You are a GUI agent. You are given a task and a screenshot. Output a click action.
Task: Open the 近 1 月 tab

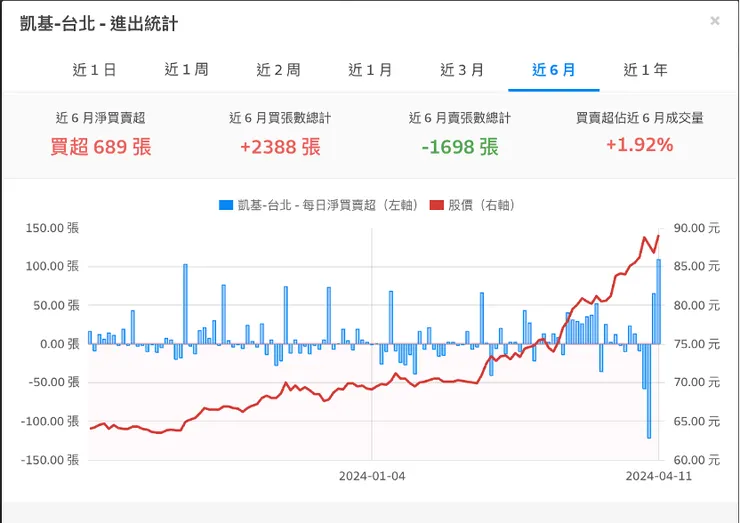[370, 70]
